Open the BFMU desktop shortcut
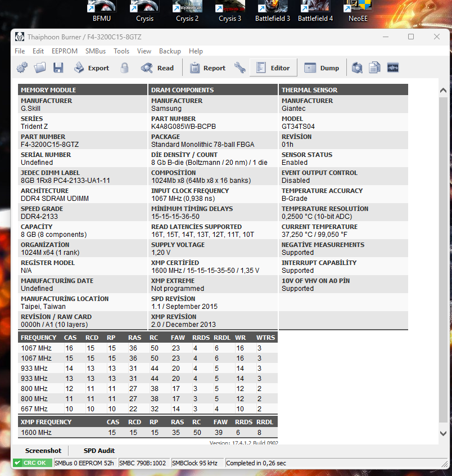The image size is (452, 476). coord(102,11)
